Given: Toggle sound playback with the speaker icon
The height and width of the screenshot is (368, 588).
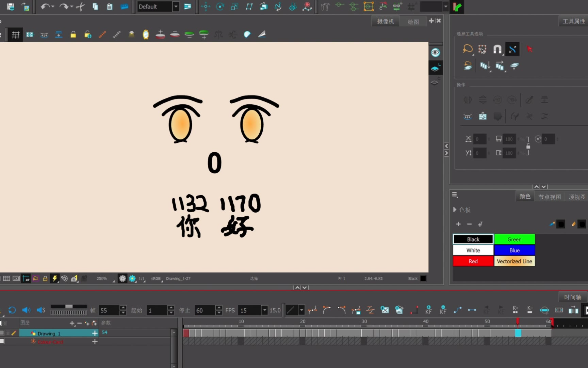Looking at the screenshot, I should coord(26,310).
